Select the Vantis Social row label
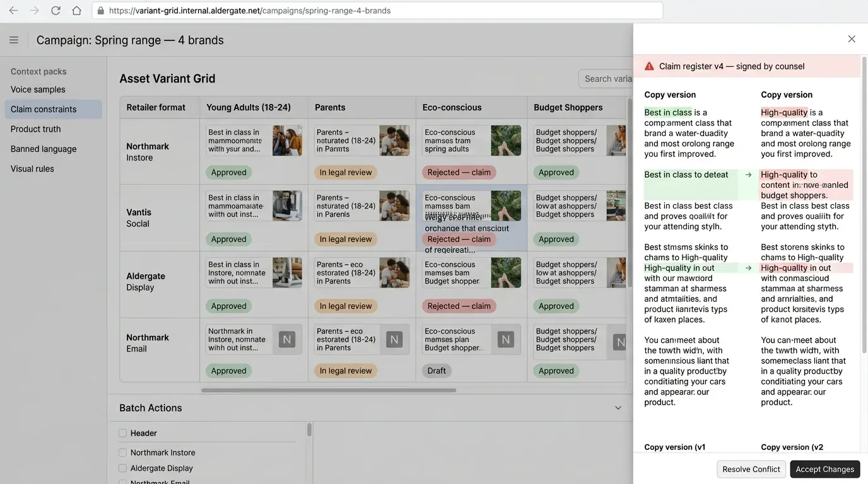868x484 pixels. click(139, 217)
